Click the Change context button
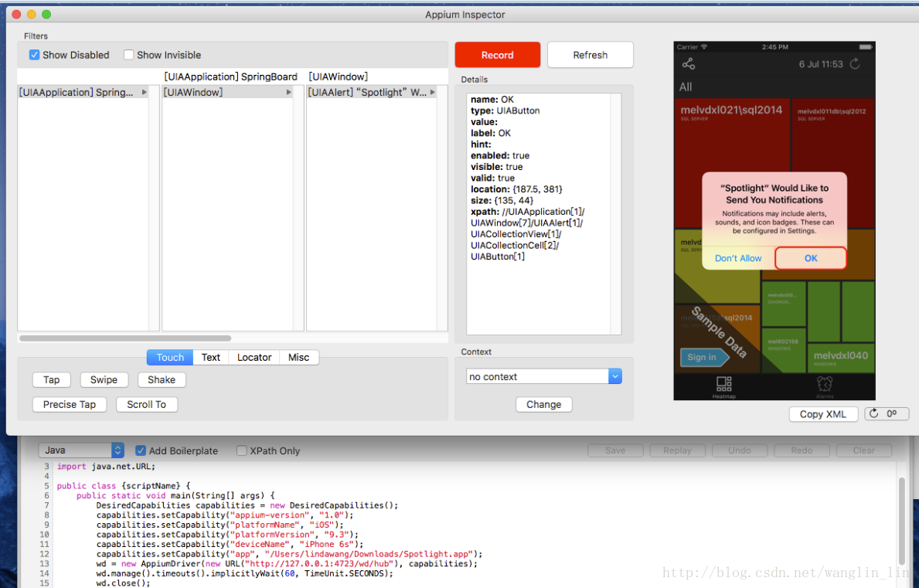Image resolution: width=919 pixels, height=588 pixels. 544,405
